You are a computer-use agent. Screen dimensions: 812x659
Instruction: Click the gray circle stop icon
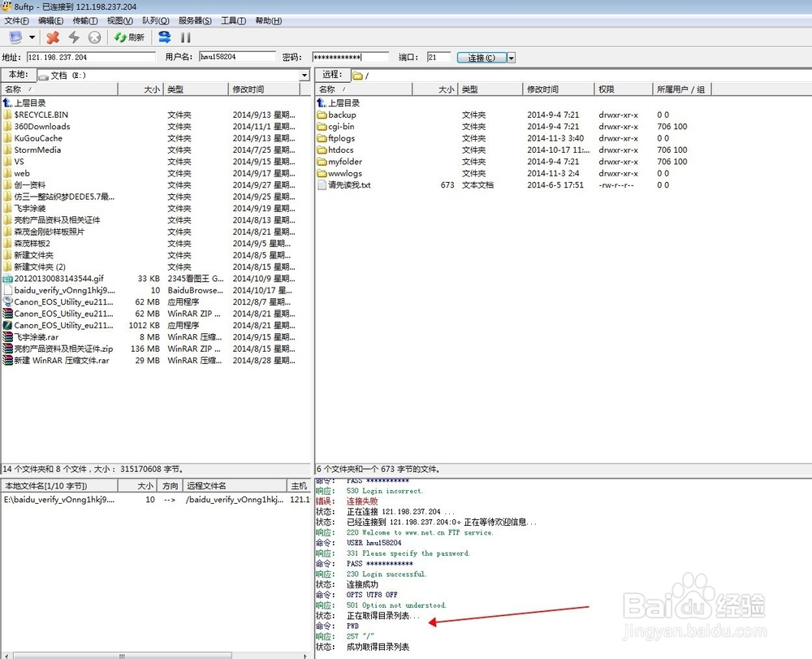[x=94, y=37]
